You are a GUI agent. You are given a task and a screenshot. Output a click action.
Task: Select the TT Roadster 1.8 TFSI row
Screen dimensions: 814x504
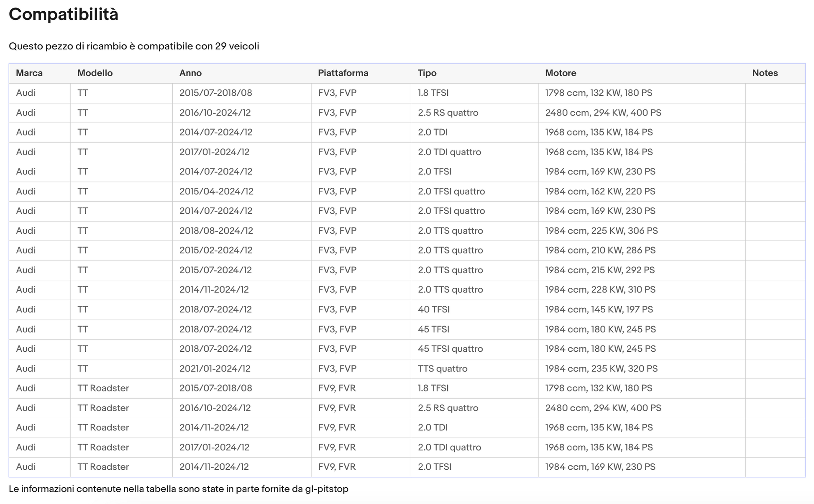[x=407, y=388]
